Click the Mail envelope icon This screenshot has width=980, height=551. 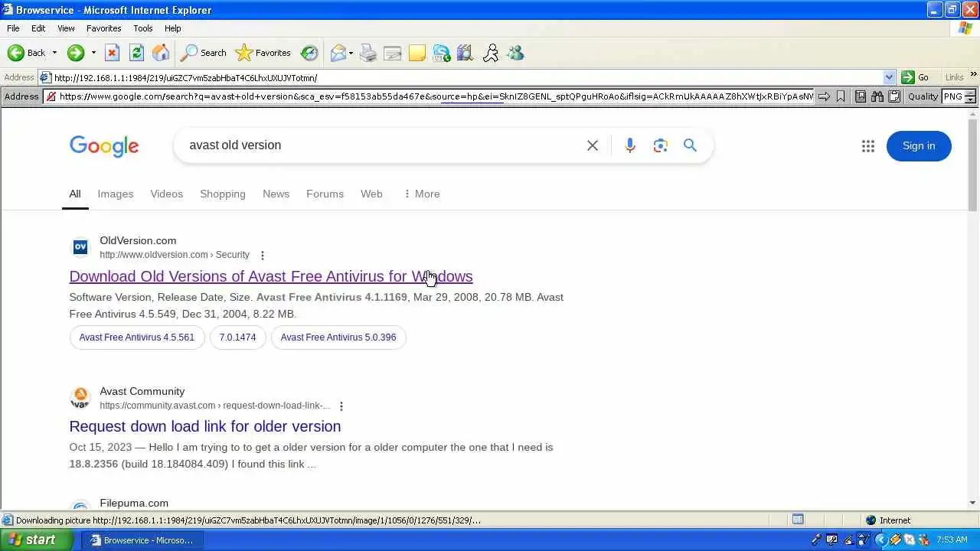click(x=338, y=53)
